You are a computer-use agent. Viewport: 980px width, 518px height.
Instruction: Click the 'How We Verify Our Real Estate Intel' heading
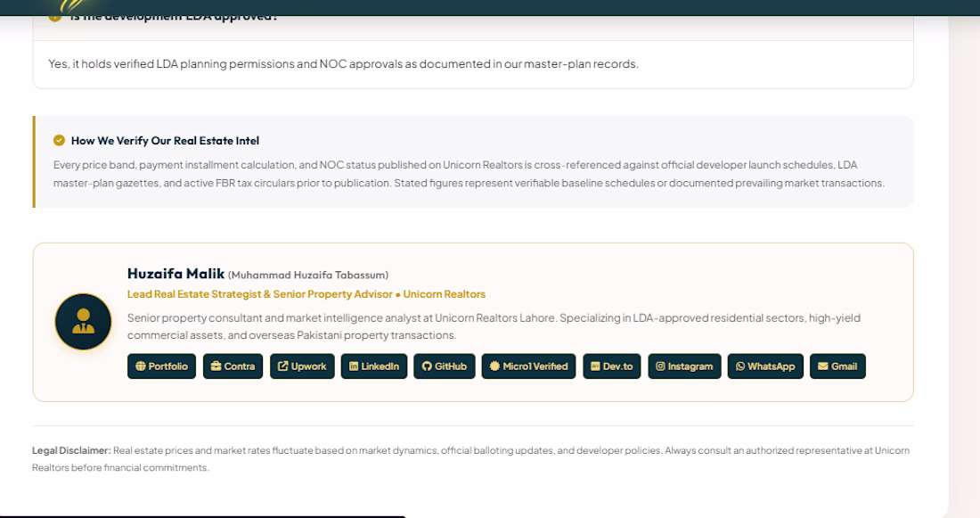tap(165, 141)
